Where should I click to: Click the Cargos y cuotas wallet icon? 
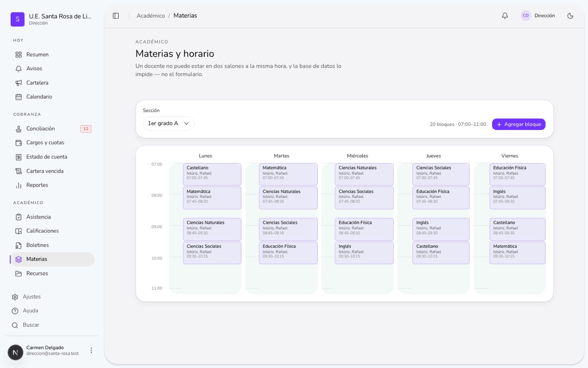[19, 143]
